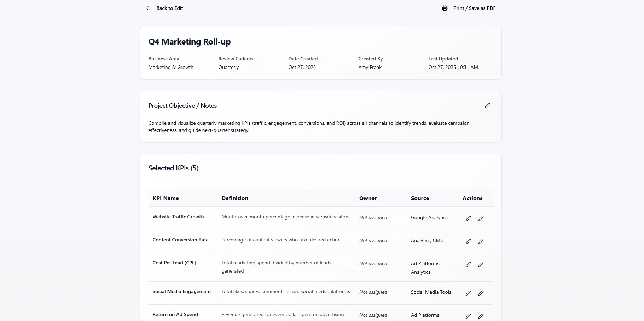Click the Source column header
Viewport: 644px width, 321px height.
420,198
